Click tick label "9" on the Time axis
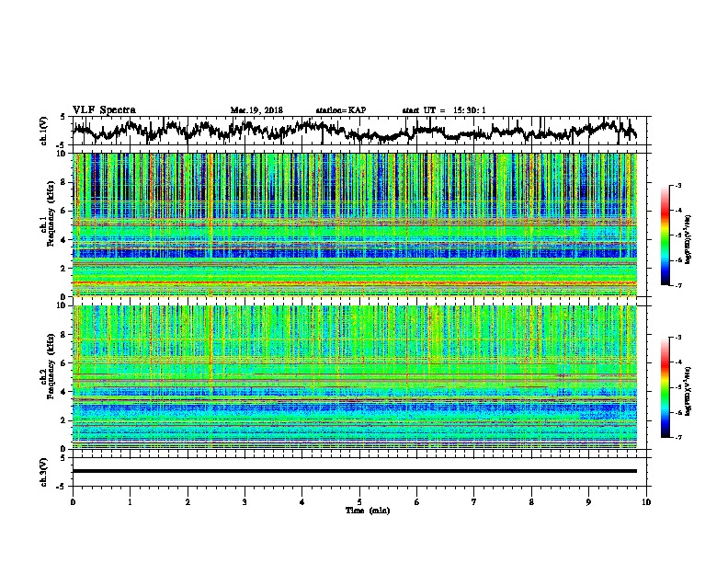This screenshot has width=728, height=563. [x=588, y=502]
